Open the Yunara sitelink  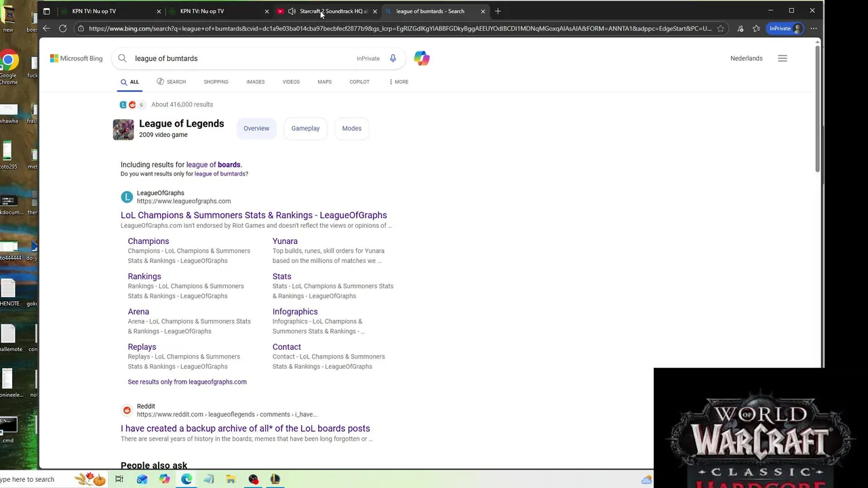(285, 241)
